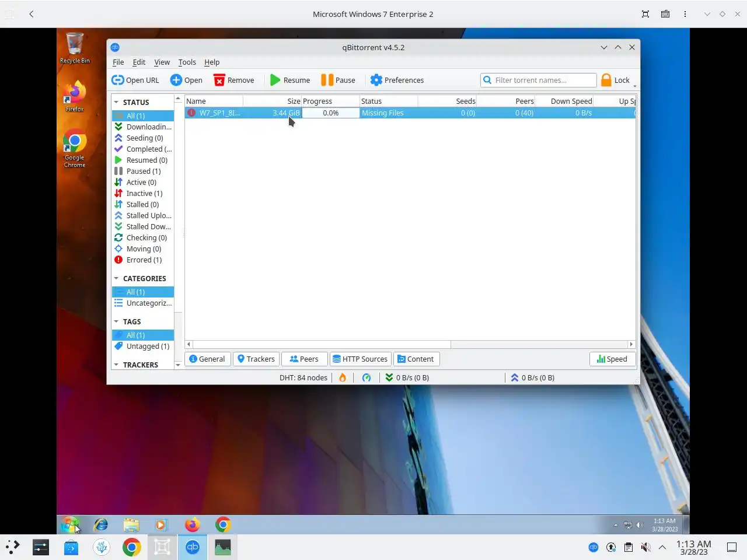The image size is (747, 560).
Task: Select the W7_SP1 torrent row
Action: (410, 113)
